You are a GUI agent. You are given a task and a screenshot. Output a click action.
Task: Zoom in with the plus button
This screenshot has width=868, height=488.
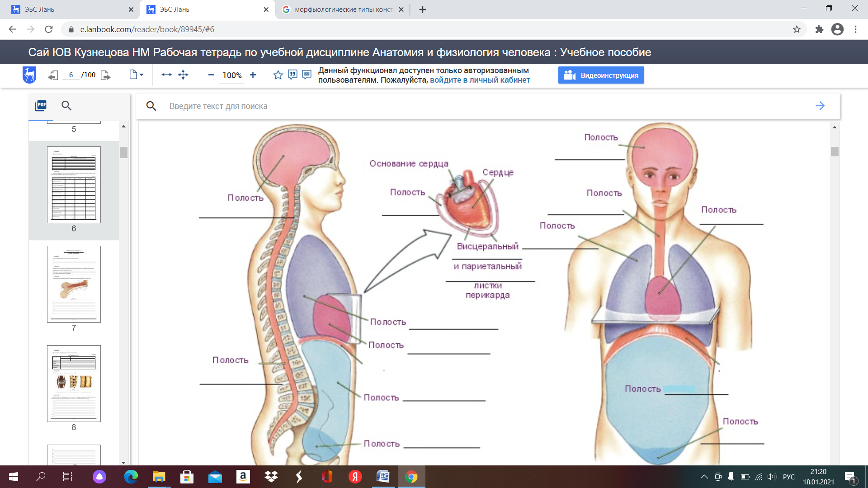[x=253, y=75]
